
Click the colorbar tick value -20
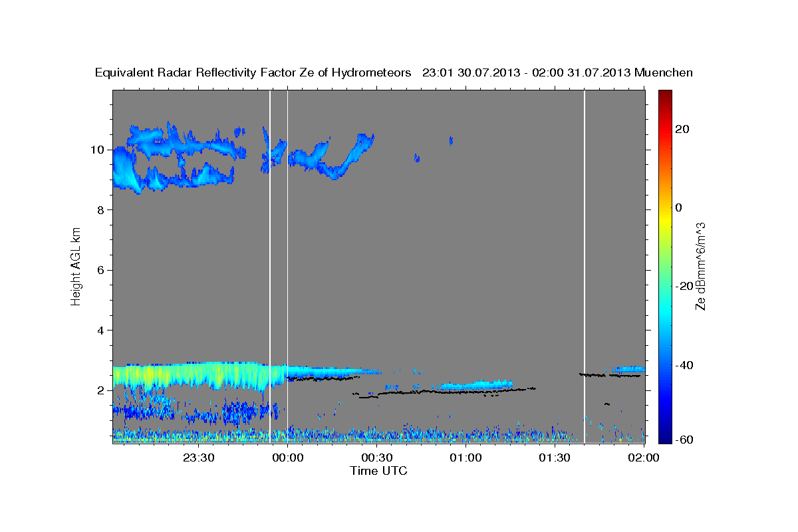pos(684,286)
